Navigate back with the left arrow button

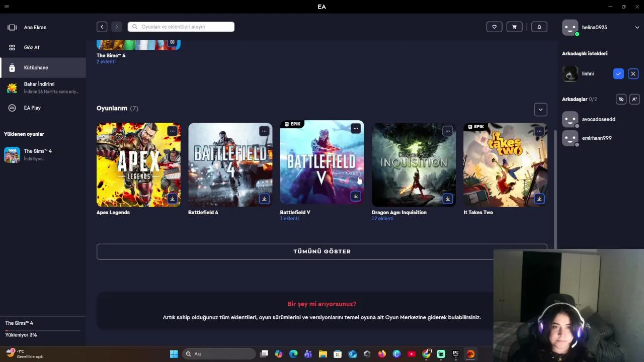pos(102,27)
